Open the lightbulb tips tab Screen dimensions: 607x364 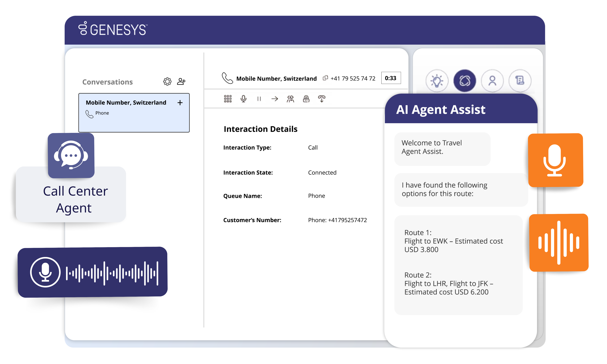click(x=437, y=81)
